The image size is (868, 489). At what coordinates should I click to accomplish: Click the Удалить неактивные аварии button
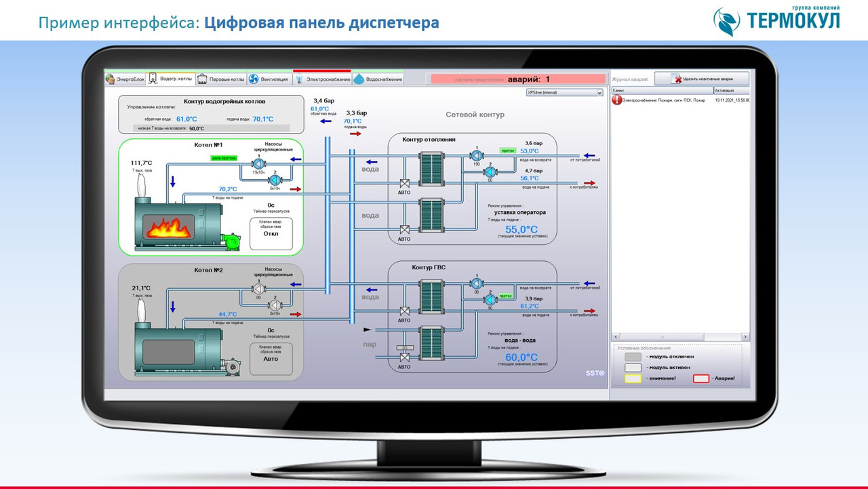(x=702, y=79)
